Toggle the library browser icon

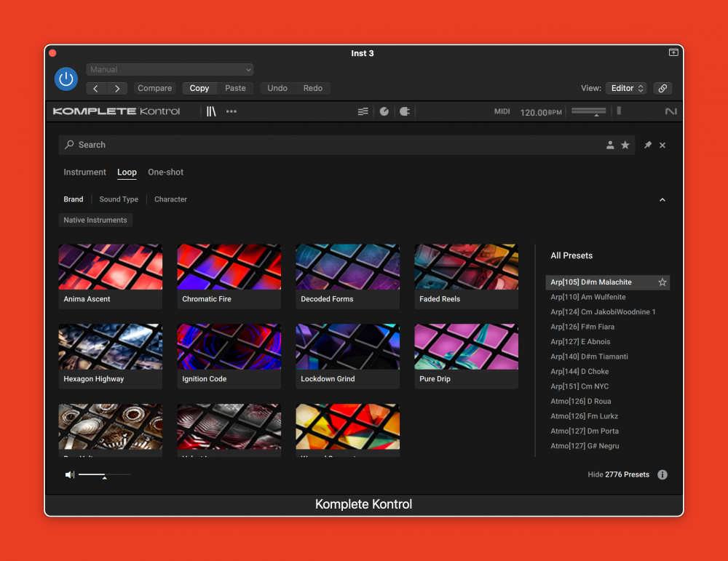coord(211,111)
